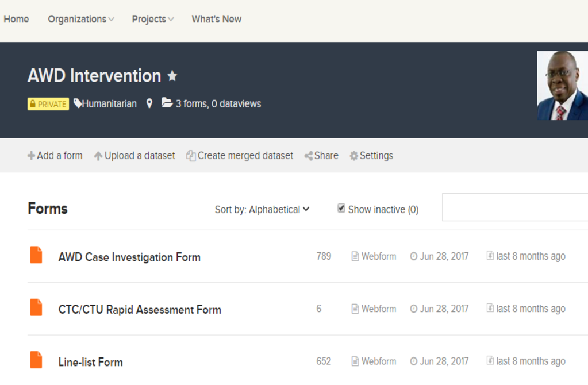Click the orange file icon for CTC/CTU Rapid Assessment Form
The height and width of the screenshot is (385, 588).
36,307
